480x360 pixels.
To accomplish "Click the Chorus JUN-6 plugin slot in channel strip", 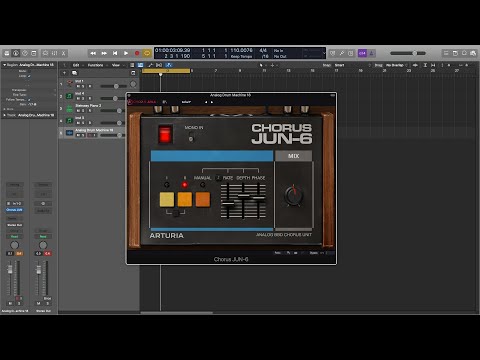I will 14,210.
